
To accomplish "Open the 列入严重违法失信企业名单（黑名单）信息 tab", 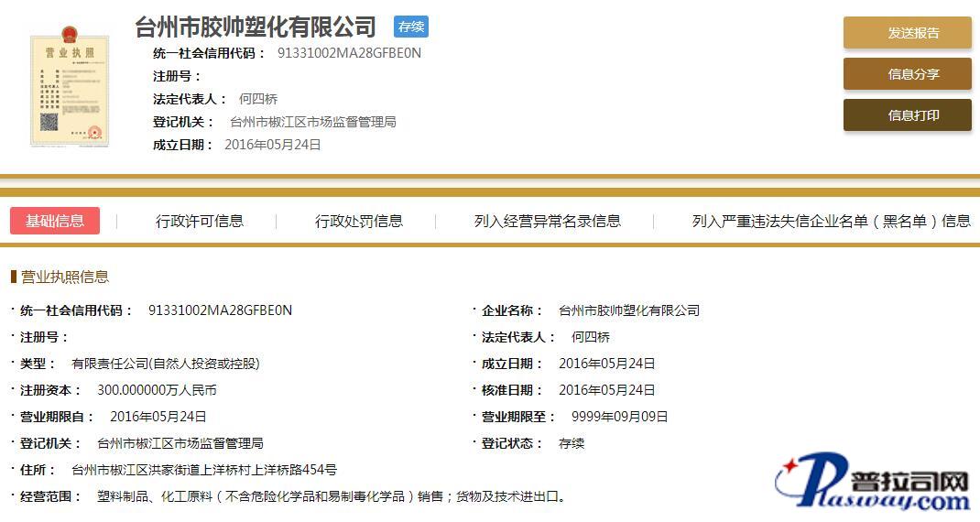I will pos(831,221).
